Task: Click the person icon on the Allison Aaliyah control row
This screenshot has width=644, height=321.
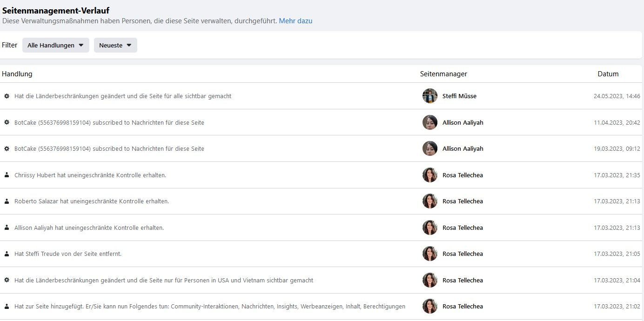Action: (x=7, y=227)
